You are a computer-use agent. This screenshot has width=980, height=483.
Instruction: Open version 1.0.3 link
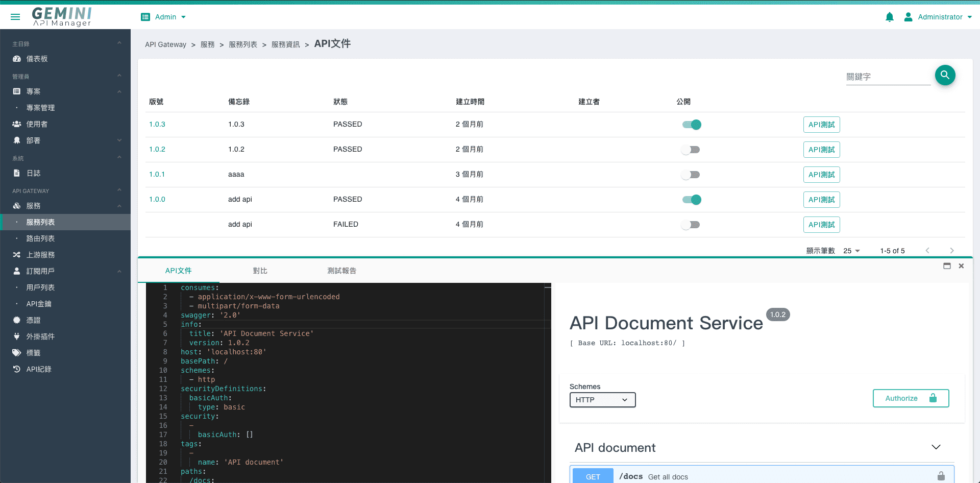coord(157,124)
